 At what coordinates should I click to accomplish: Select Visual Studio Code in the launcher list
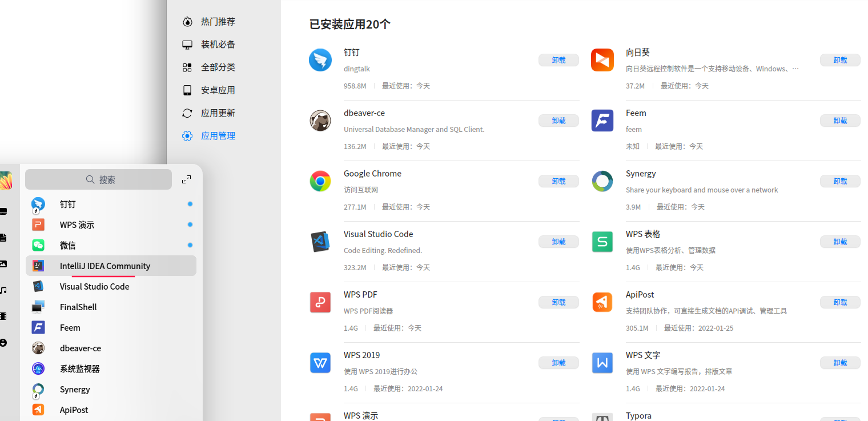93,286
